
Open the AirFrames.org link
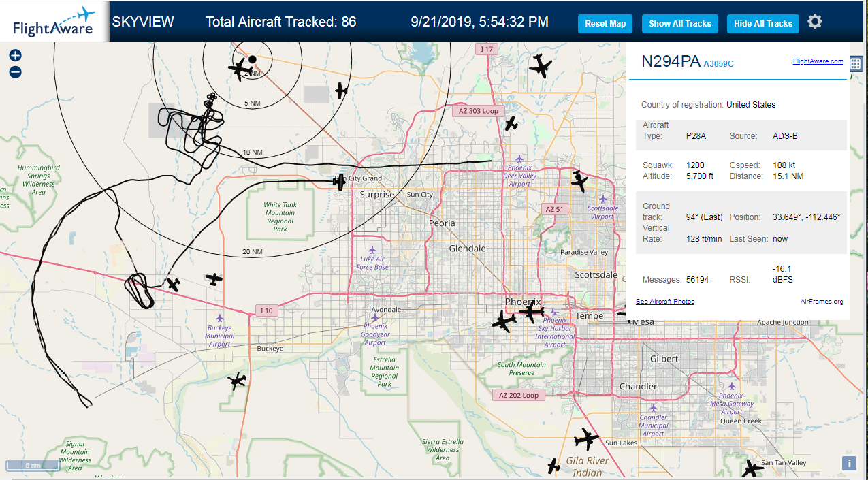pos(822,301)
